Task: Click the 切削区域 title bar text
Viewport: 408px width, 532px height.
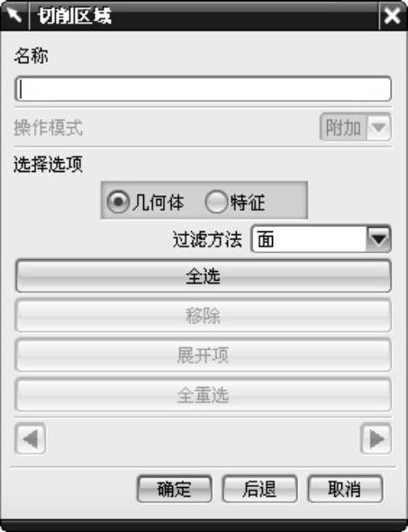Action: (75, 16)
